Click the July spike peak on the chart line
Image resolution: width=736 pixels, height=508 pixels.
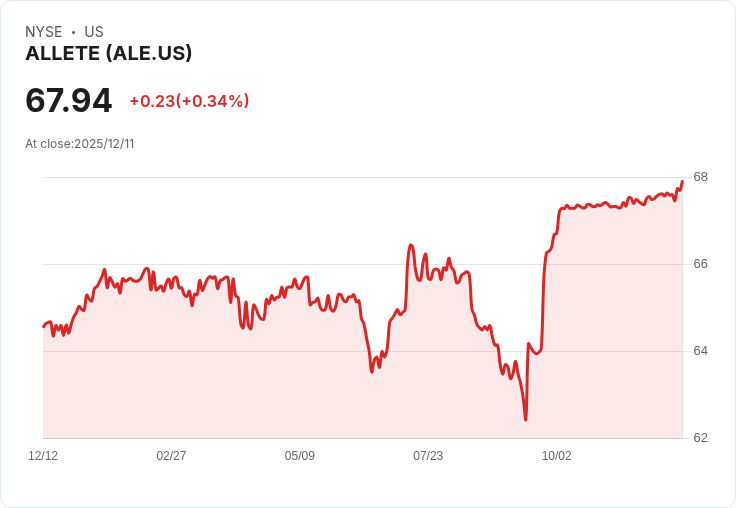coord(411,245)
